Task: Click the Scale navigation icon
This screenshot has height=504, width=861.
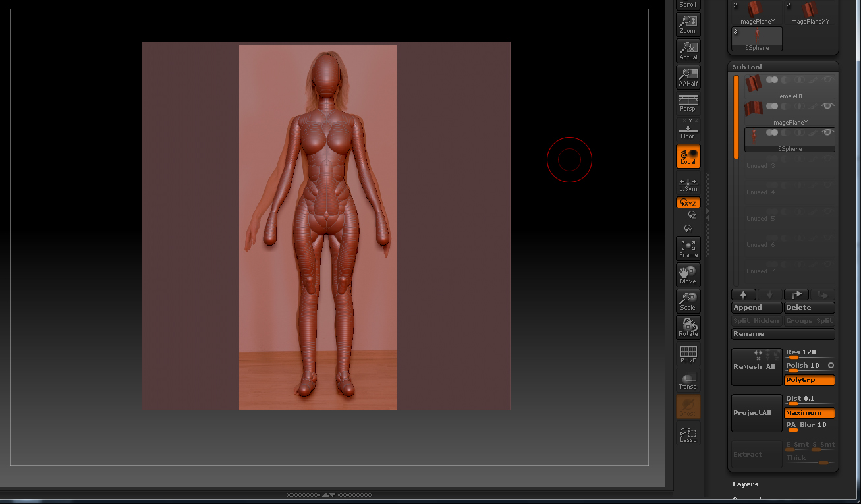Action: pyautogui.click(x=688, y=301)
